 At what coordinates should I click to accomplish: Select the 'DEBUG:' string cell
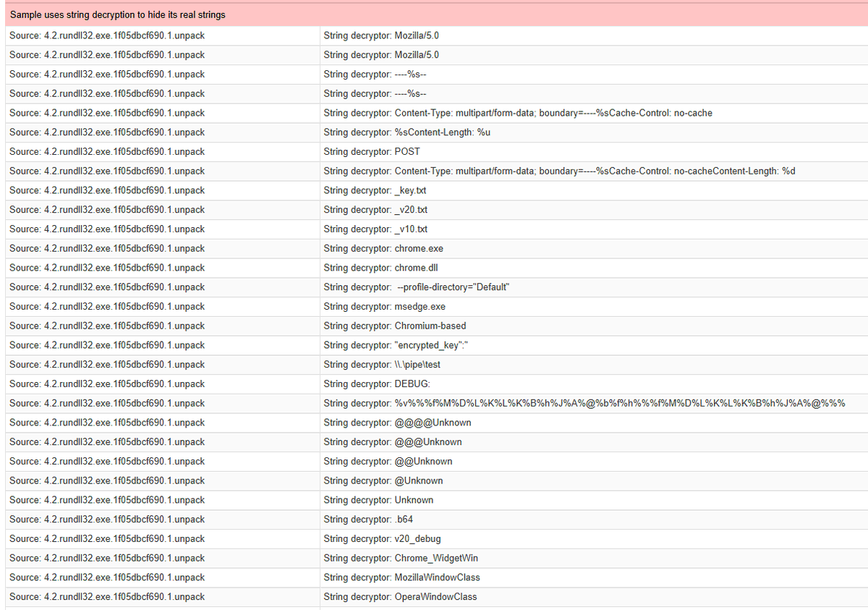coord(594,384)
